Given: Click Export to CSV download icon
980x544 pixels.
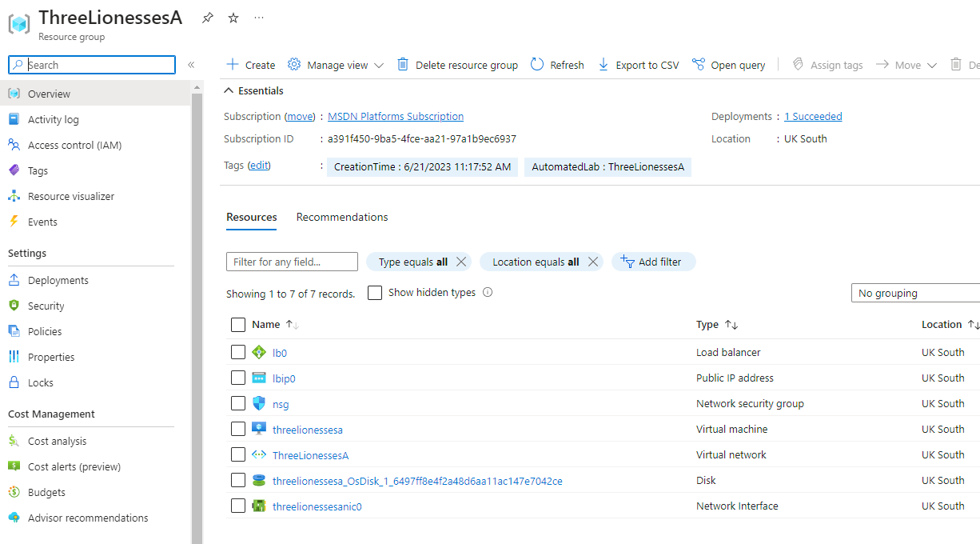Looking at the screenshot, I should tap(604, 65).
